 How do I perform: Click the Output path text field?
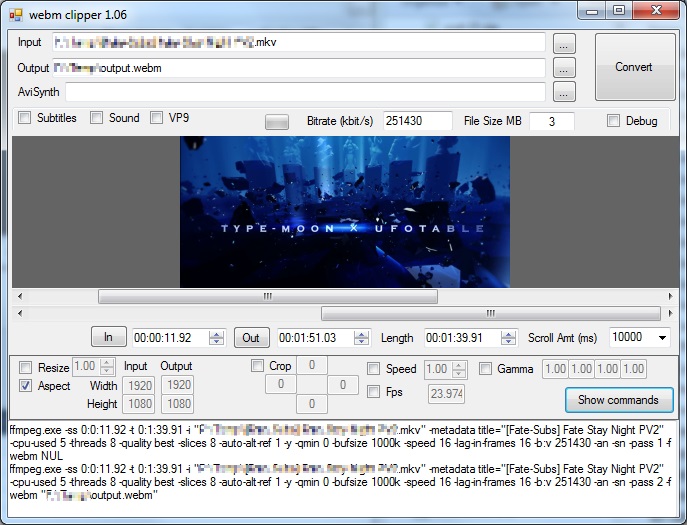(299, 68)
